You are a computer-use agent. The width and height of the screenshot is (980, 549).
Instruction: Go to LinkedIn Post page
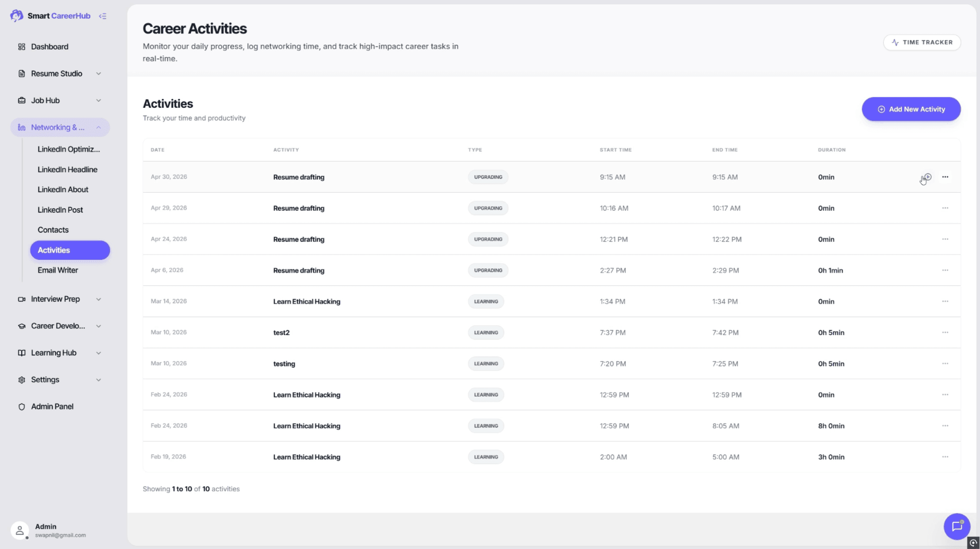click(70, 210)
